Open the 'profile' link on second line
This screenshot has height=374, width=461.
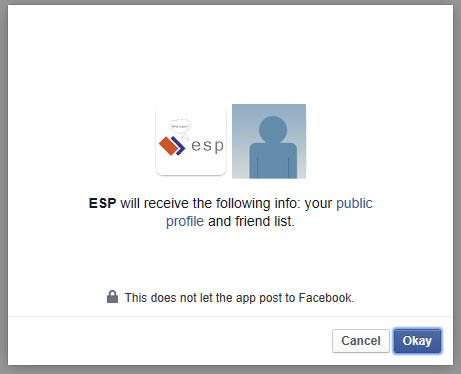tap(185, 221)
